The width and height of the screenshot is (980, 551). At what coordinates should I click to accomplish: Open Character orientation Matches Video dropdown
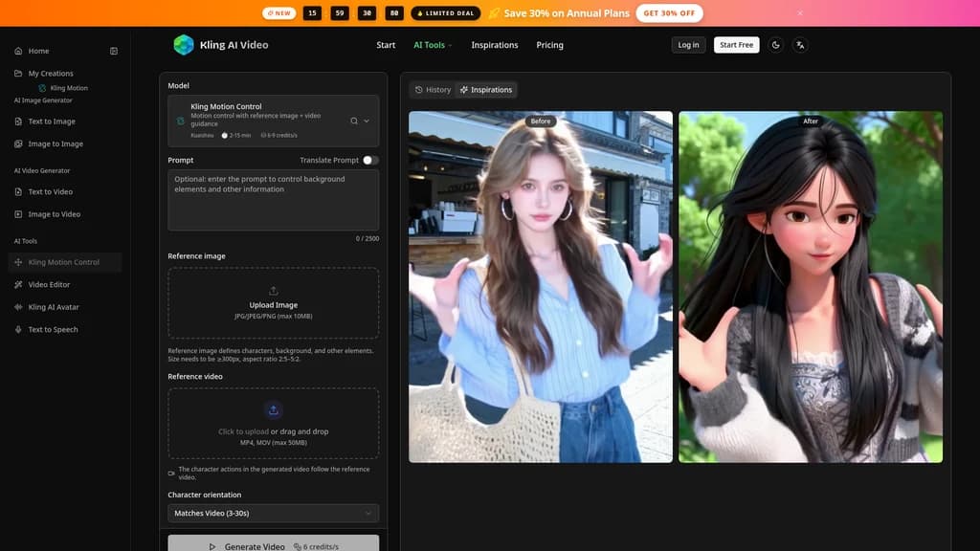pyautogui.click(x=273, y=514)
